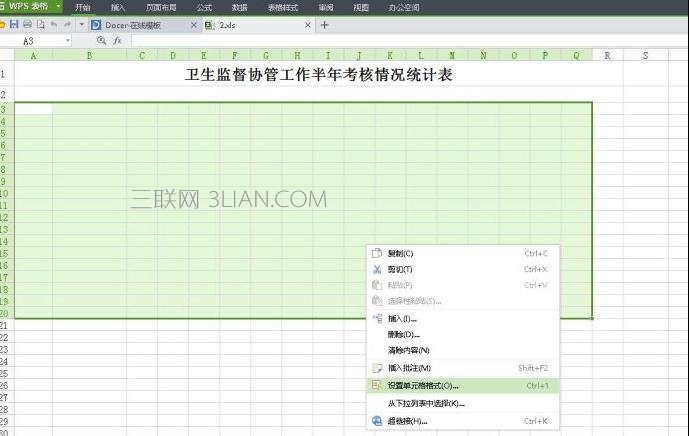Screen dimensions: 689x436
Task: Click the magnifier icon beside formula bar
Action: click(x=102, y=41)
